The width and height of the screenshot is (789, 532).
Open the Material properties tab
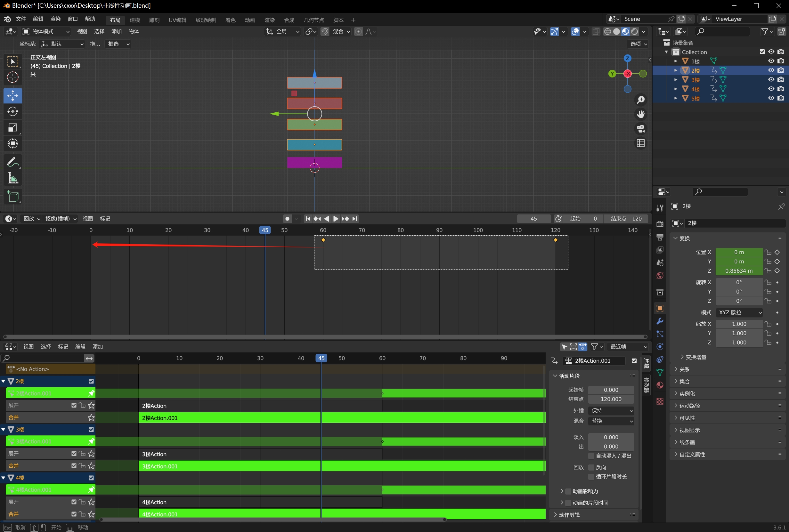click(x=660, y=385)
